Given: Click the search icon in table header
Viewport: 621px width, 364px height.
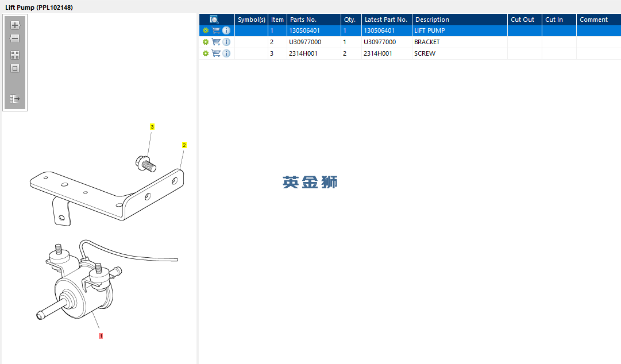Looking at the screenshot, I should pos(214,20).
